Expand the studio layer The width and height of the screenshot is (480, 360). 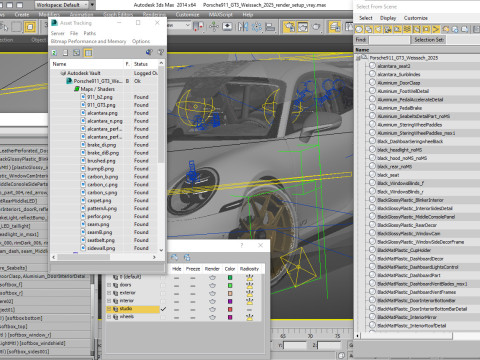[x=109, y=309]
